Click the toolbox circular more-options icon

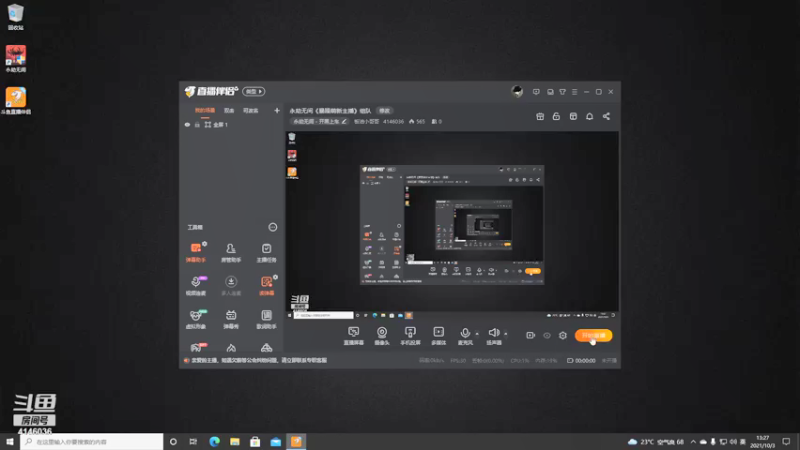tap(273, 227)
